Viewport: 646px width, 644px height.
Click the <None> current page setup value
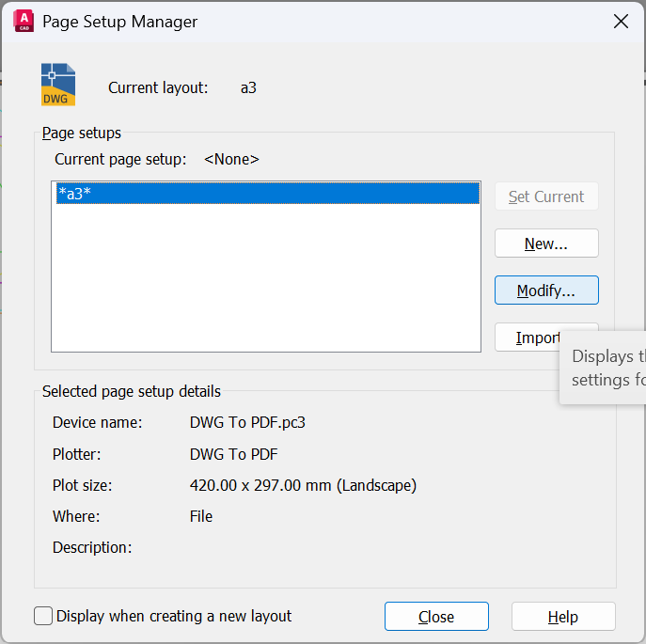click(231, 160)
